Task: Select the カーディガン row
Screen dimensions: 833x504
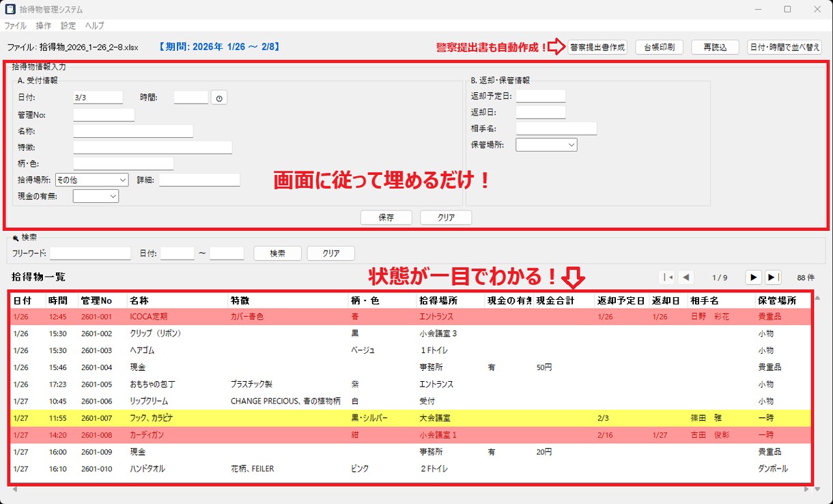Action: pyautogui.click(x=410, y=435)
